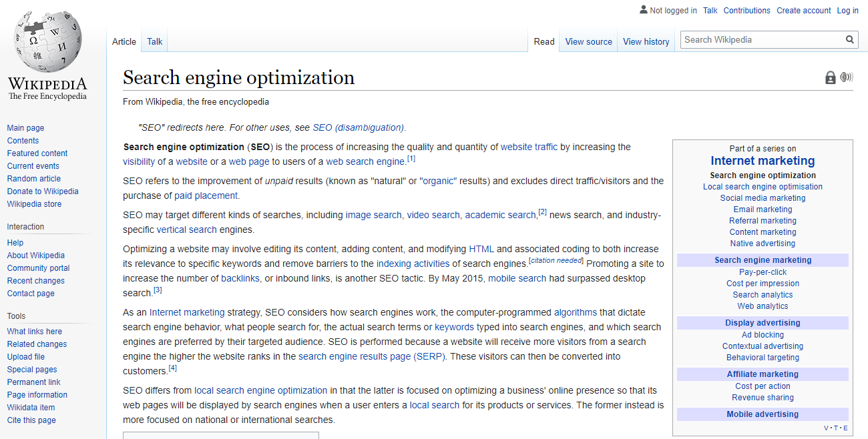The height and width of the screenshot is (439, 868).
Task: Open the View history tab
Action: pos(646,41)
